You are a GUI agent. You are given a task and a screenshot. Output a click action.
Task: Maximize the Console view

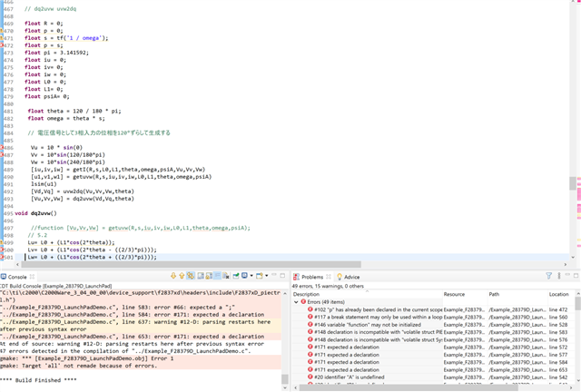click(282, 276)
